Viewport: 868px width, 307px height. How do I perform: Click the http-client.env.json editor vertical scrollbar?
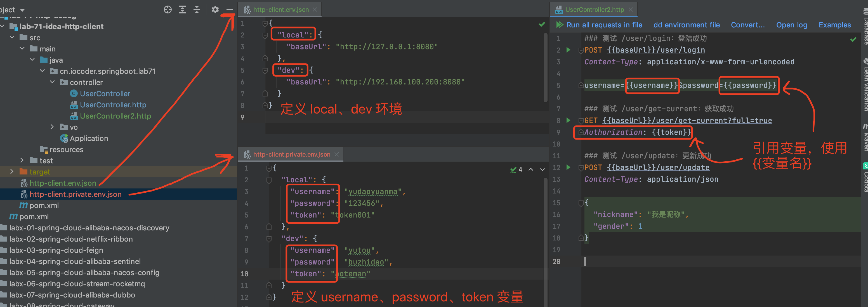pyautogui.click(x=546, y=67)
